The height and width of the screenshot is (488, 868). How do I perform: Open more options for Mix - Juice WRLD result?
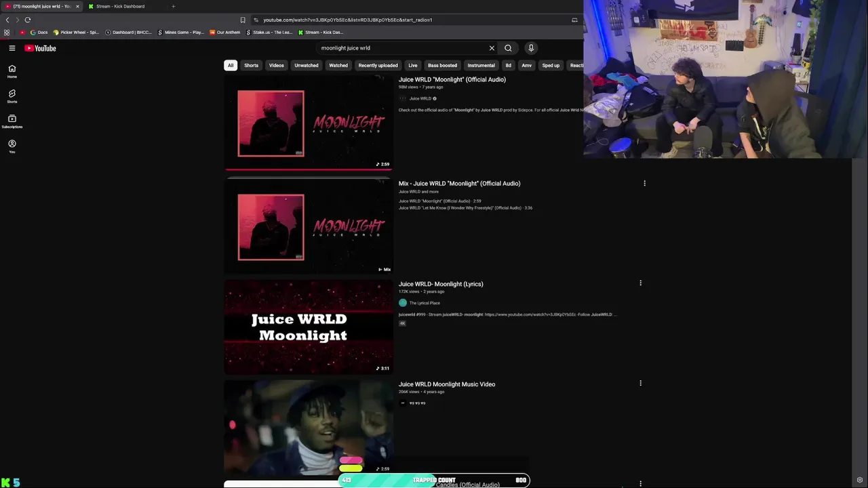click(644, 183)
